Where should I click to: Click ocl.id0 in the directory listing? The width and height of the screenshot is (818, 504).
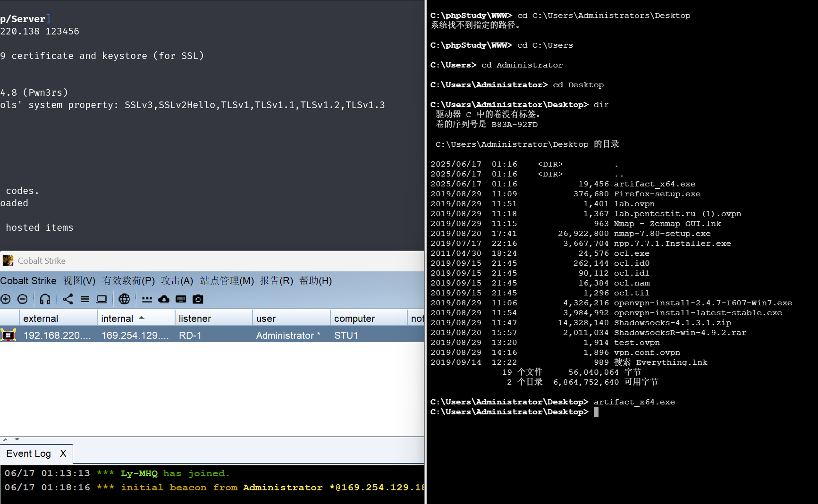(632, 263)
